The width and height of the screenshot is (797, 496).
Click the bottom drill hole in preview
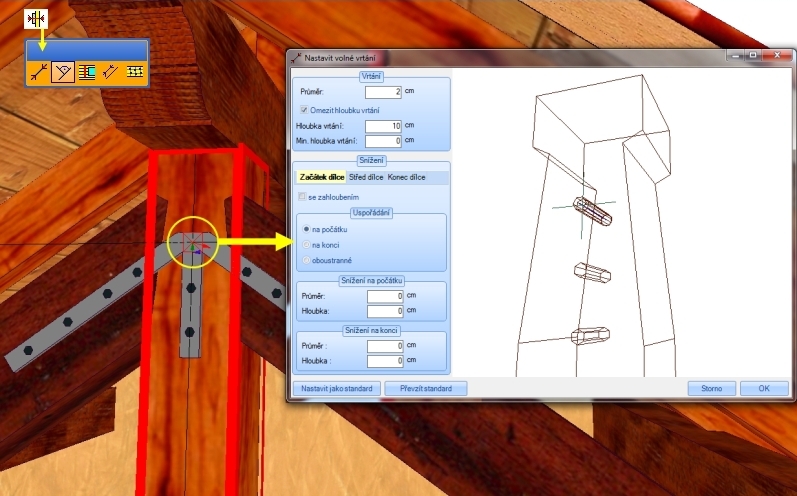coord(590,335)
